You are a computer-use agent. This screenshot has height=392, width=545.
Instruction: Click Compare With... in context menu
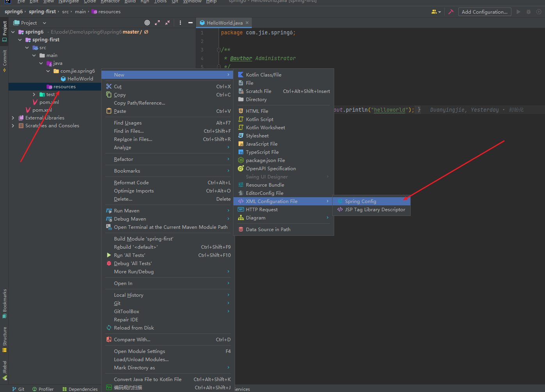(168, 339)
